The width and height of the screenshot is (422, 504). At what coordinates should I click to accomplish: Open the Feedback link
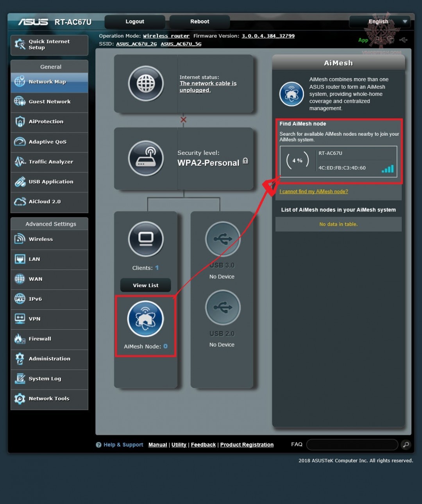point(203,445)
